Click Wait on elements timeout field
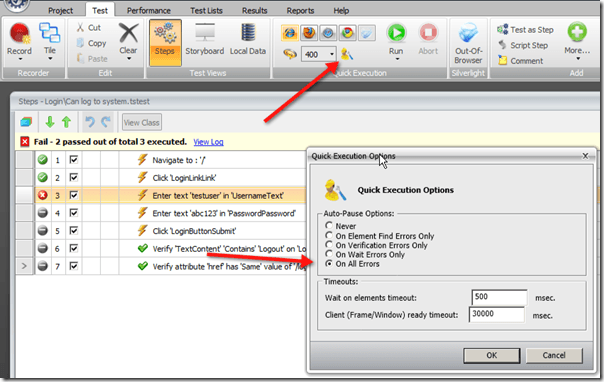604x382 pixels. point(499,297)
